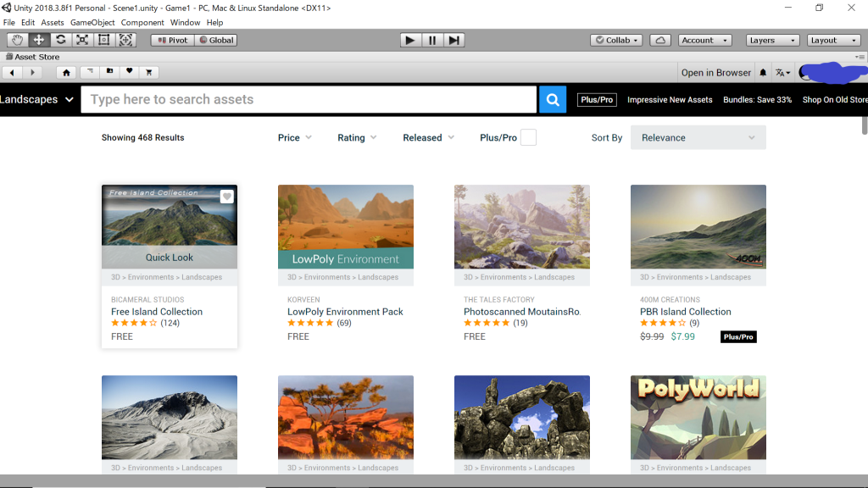Open notifications bell
This screenshot has width=868, height=488.
tap(763, 73)
